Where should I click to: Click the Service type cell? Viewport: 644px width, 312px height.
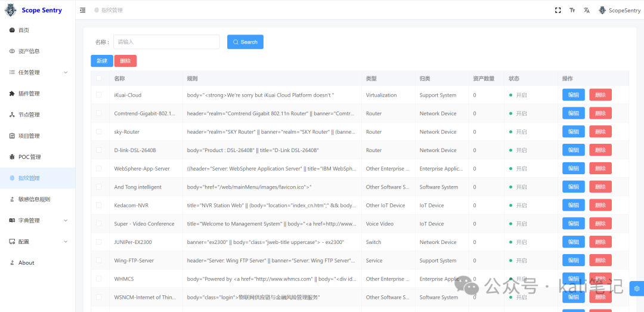(374, 260)
